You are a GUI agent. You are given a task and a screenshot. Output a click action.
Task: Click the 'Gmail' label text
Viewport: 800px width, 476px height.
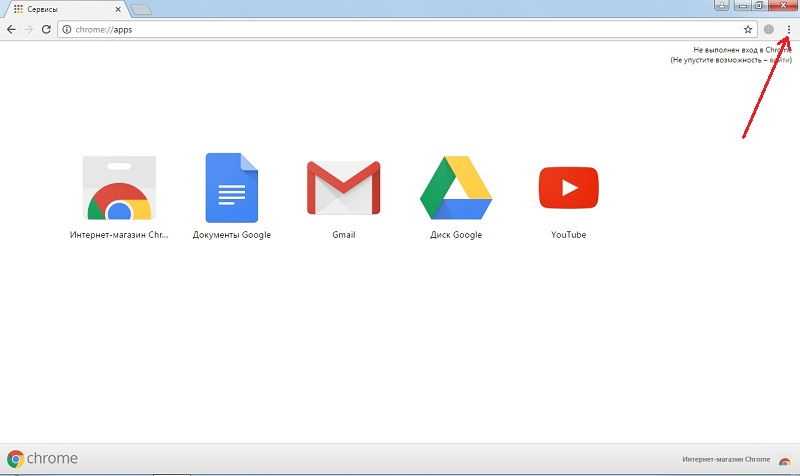click(343, 235)
